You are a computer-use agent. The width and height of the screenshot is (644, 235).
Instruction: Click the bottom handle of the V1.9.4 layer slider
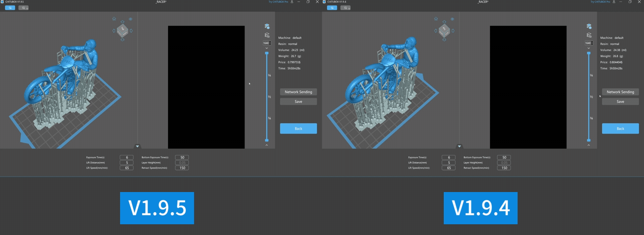coord(589,140)
